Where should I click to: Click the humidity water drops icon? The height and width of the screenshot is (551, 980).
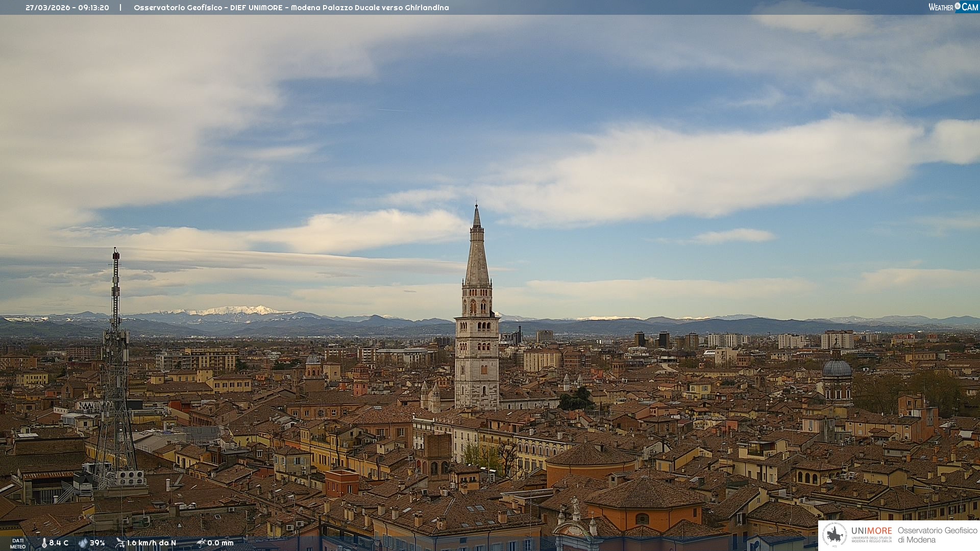point(83,543)
